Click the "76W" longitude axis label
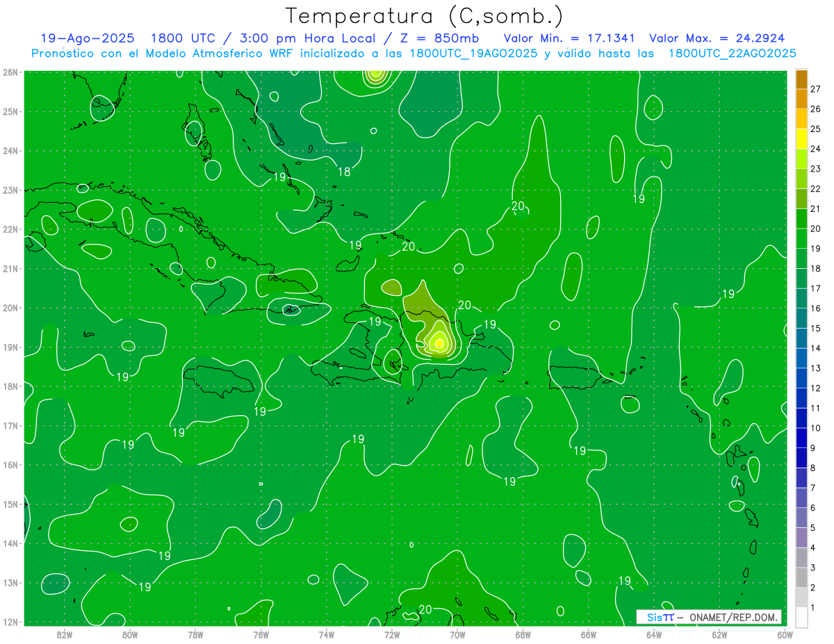 261,634
